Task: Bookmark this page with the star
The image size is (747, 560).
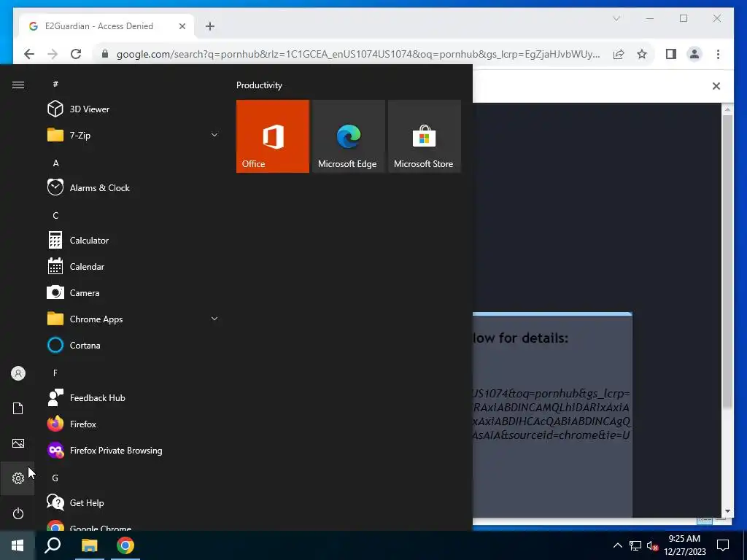Action: pos(642,54)
